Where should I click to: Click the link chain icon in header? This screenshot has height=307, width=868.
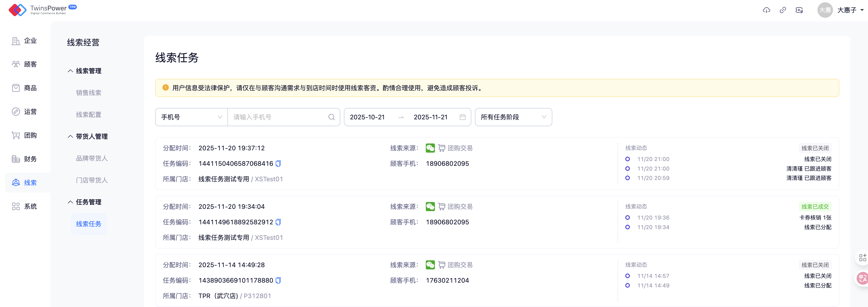point(783,10)
